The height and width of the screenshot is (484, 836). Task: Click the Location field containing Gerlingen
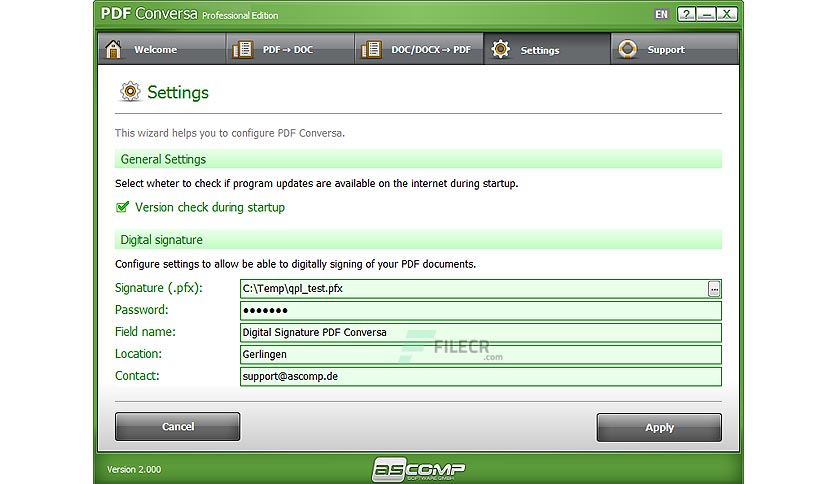point(481,354)
